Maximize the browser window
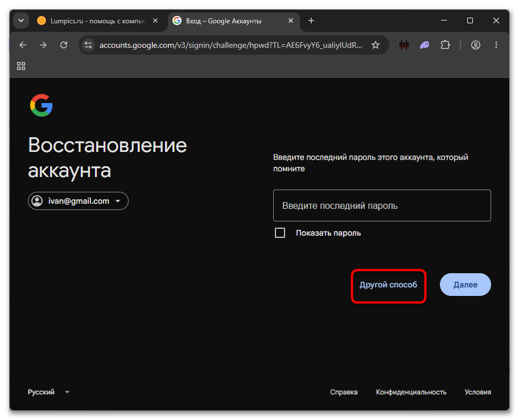The width and height of the screenshot is (519, 420). click(470, 20)
